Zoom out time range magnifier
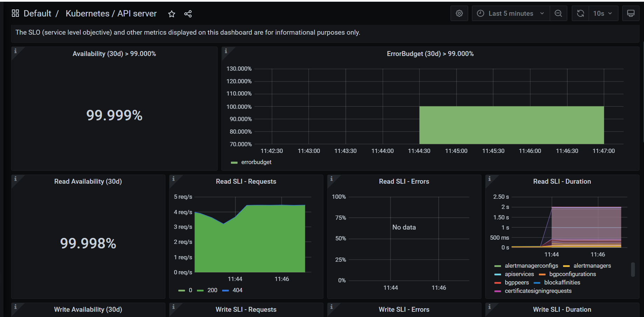The image size is (644, 317). (559, 13)
